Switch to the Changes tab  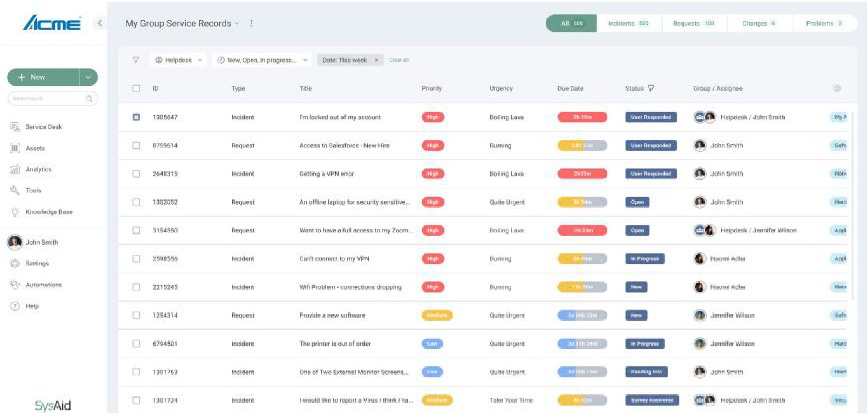759,23
